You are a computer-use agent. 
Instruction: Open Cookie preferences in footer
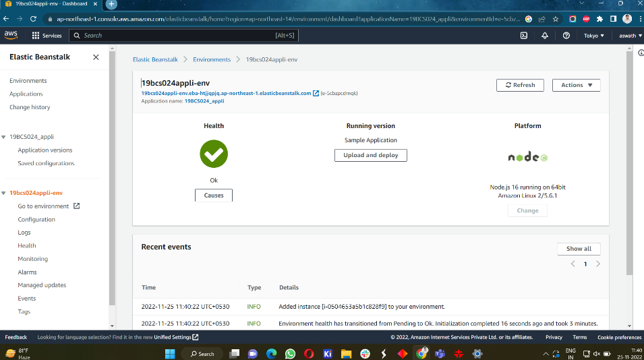[x=619, y=338]
